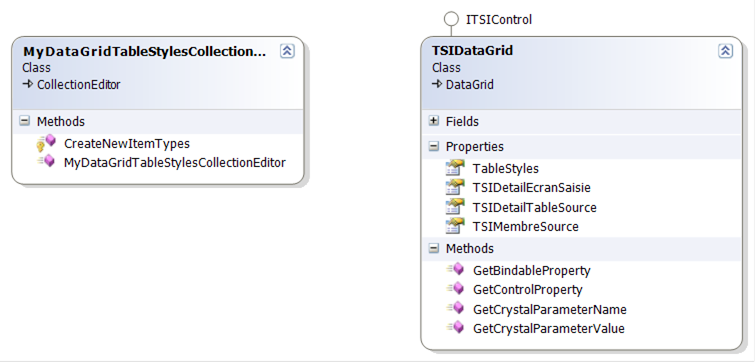Click the CreateNewItemTypes method icon

click(46, 143)
